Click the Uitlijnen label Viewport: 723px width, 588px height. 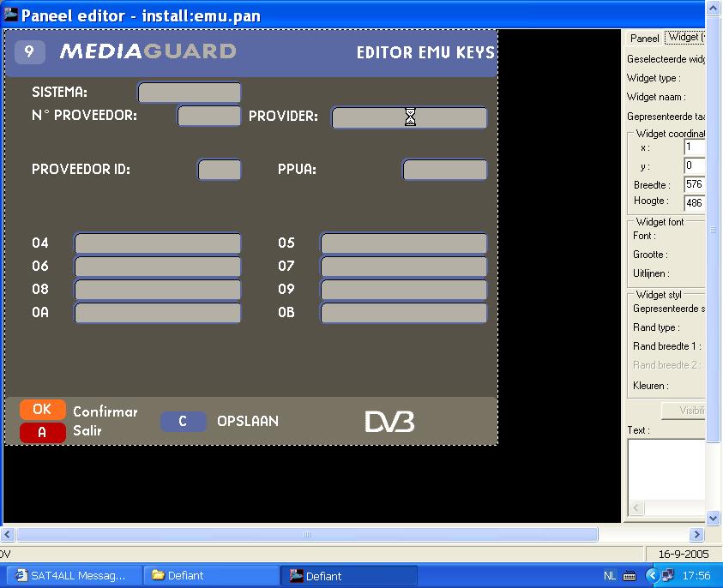tap(651, 273)
